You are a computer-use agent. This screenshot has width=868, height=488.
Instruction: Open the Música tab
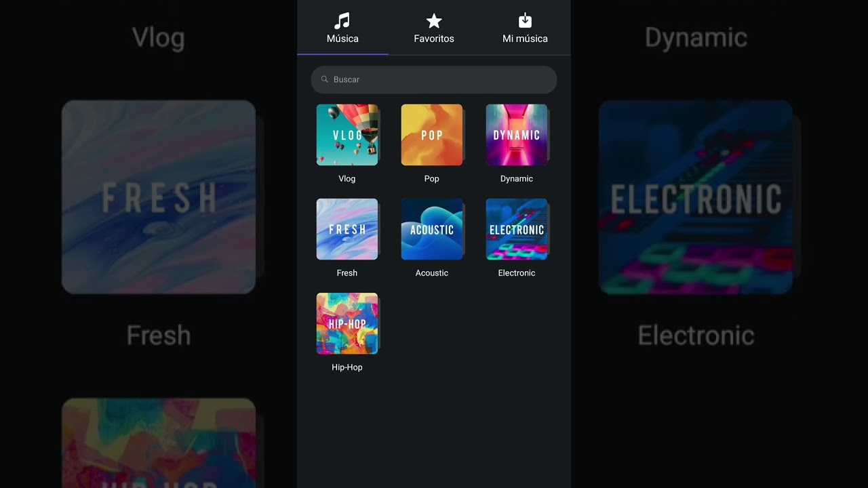click(342, 28)
